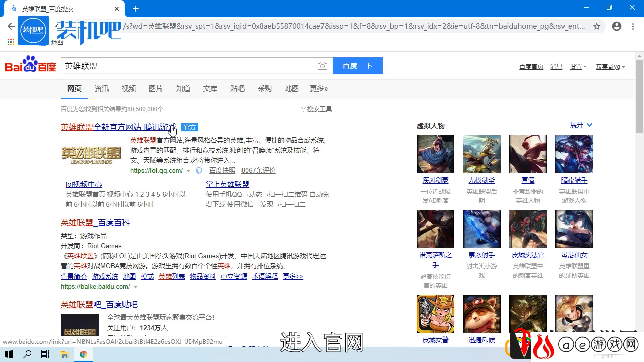644x362 pixels.
Task: Close the 英雄联盟_百度搜索 browser tab
Action: (x=117, y=9)
